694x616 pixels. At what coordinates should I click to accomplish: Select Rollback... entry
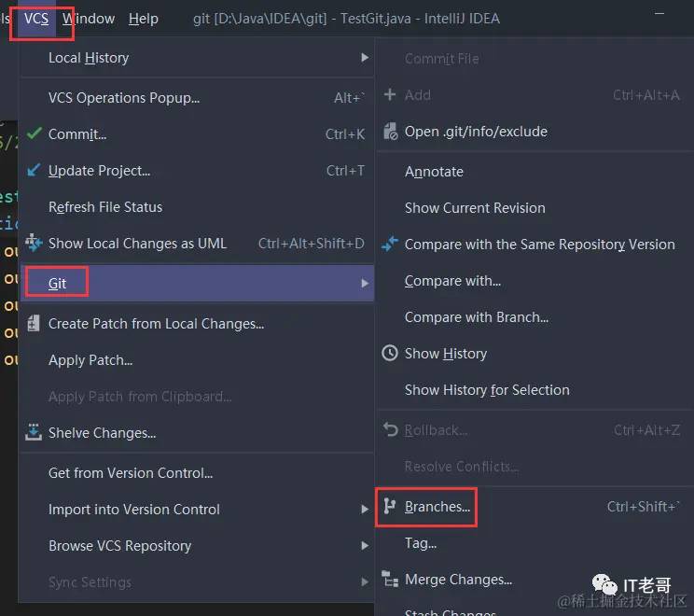pos(534,430)
